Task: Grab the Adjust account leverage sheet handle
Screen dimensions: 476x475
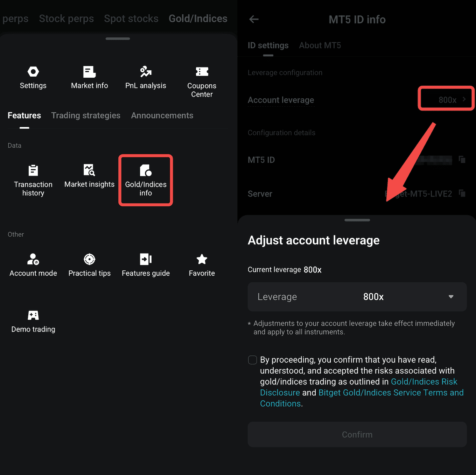Action: click(357, 220)
